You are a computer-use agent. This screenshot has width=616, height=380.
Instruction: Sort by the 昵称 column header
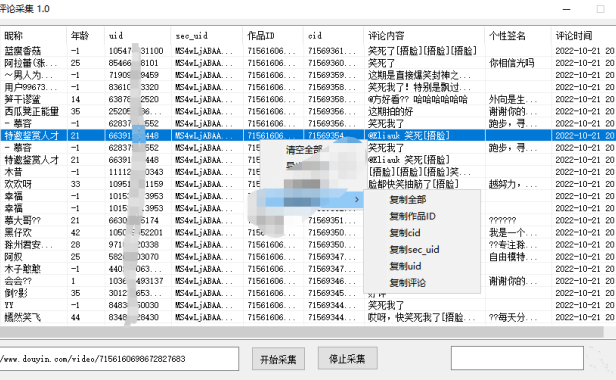[x=33, y=36]
